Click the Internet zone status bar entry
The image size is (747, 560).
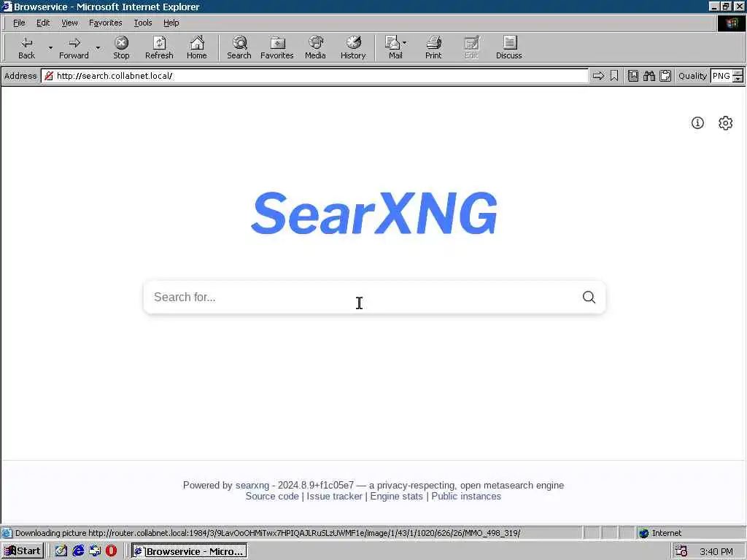coord(691,533)
